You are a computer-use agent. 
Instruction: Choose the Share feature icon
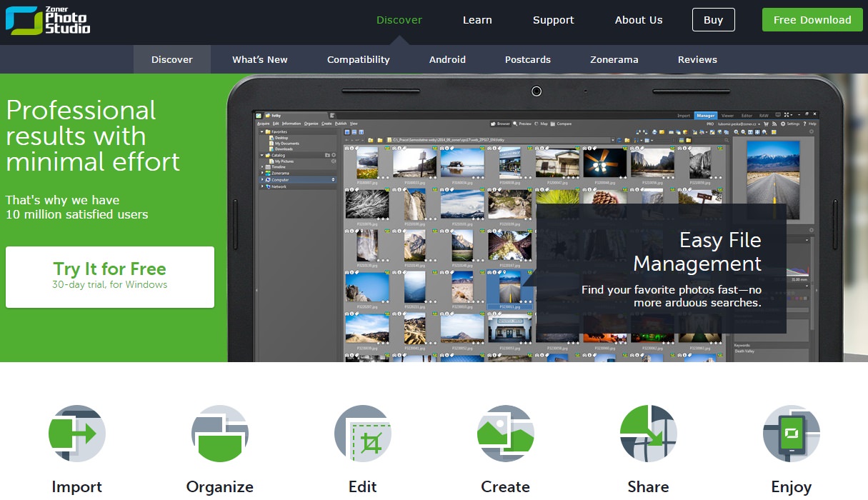coord(649,434)
